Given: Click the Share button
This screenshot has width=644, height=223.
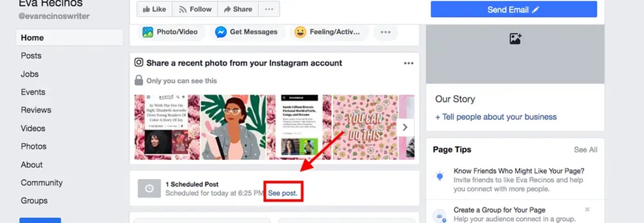Looking at the screenshot, I should click(x=238, y=9).
